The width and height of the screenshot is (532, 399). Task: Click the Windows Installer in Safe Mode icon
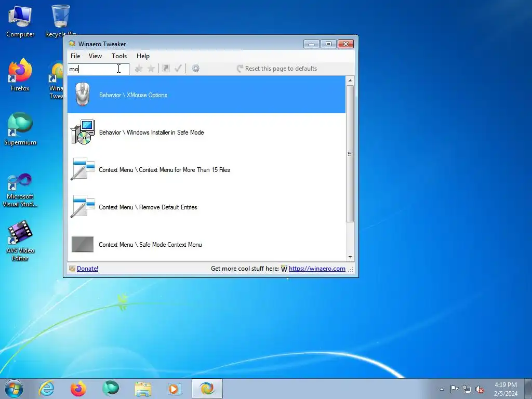83,132
